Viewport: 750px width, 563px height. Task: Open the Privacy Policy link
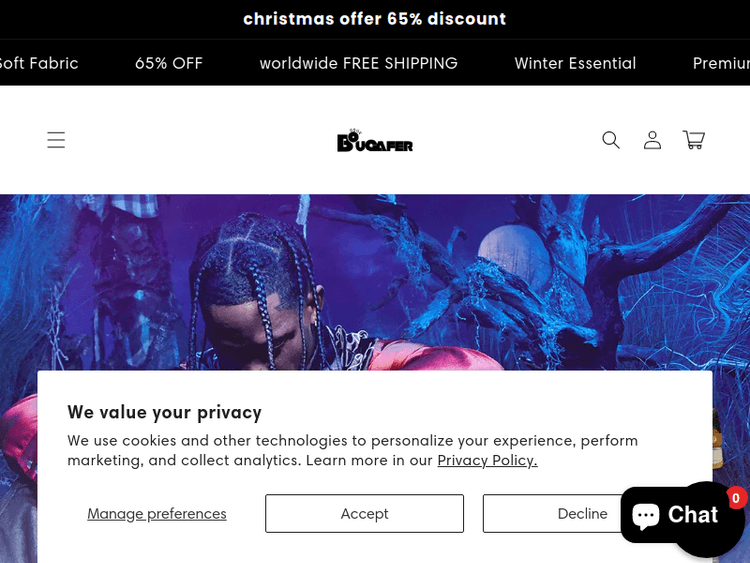[487, 460]
